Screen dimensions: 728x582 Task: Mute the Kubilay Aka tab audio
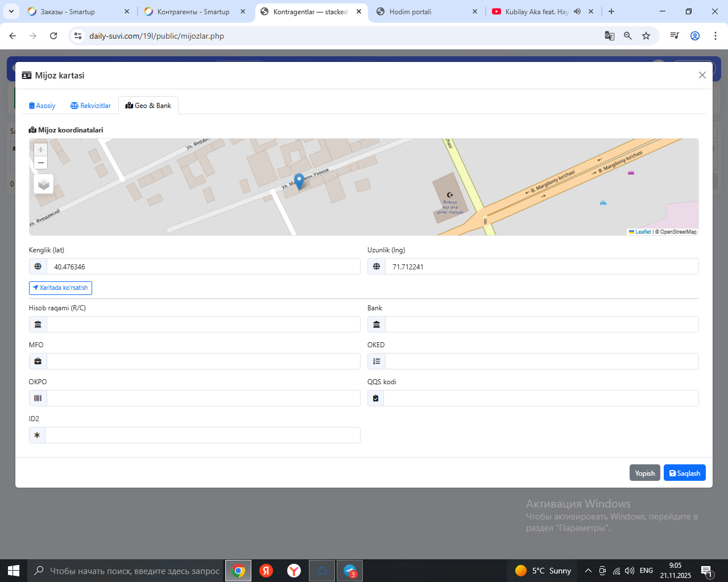pos(577,11)
